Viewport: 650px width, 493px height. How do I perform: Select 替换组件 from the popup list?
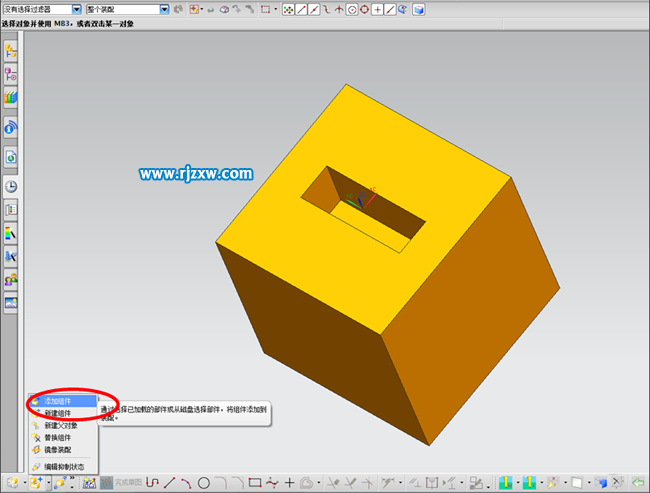tap(58, 437)
